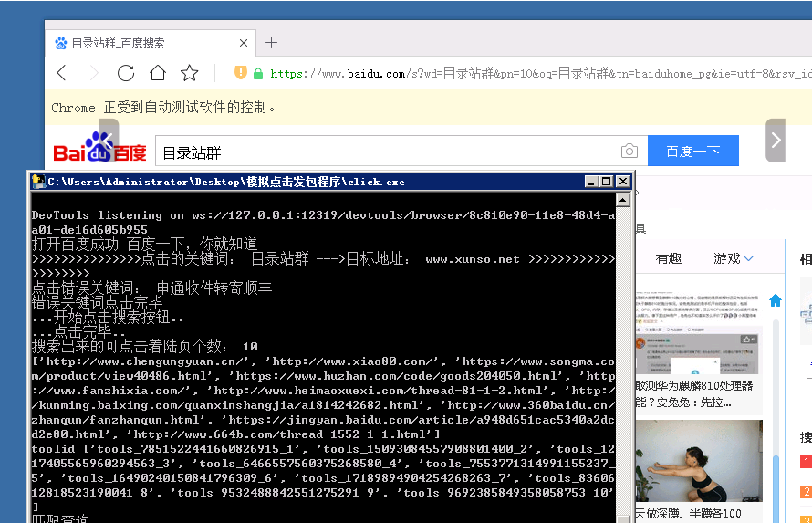Click the Baidu logo
Screen dimensions: 812x523
[99, 148]
